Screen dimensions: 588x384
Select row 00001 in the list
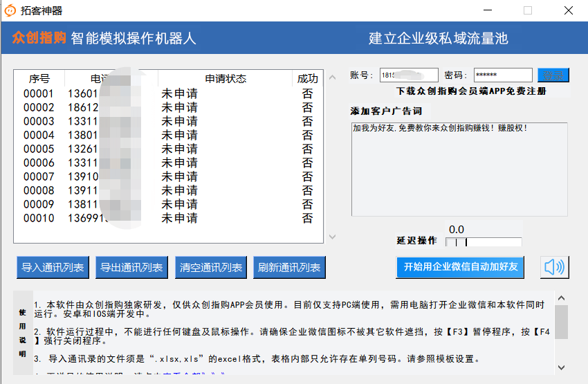[x=168, y=93]
